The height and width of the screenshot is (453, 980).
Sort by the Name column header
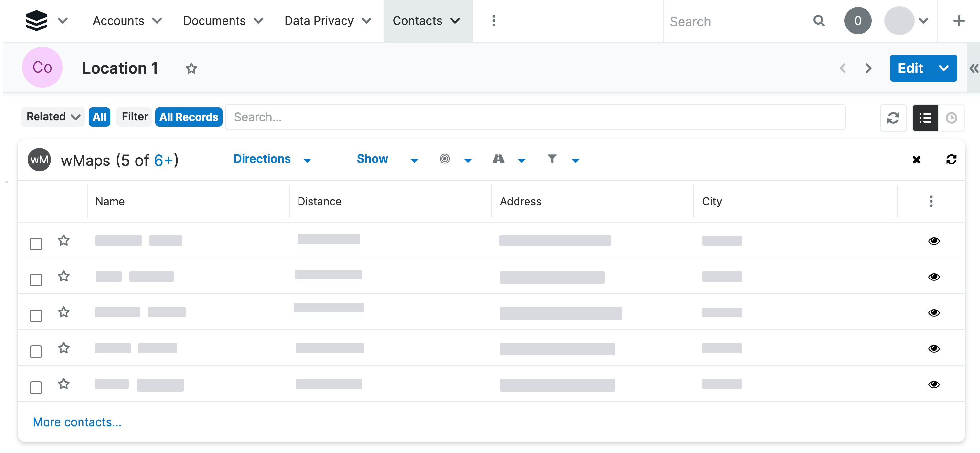click(x=110, y=201)
